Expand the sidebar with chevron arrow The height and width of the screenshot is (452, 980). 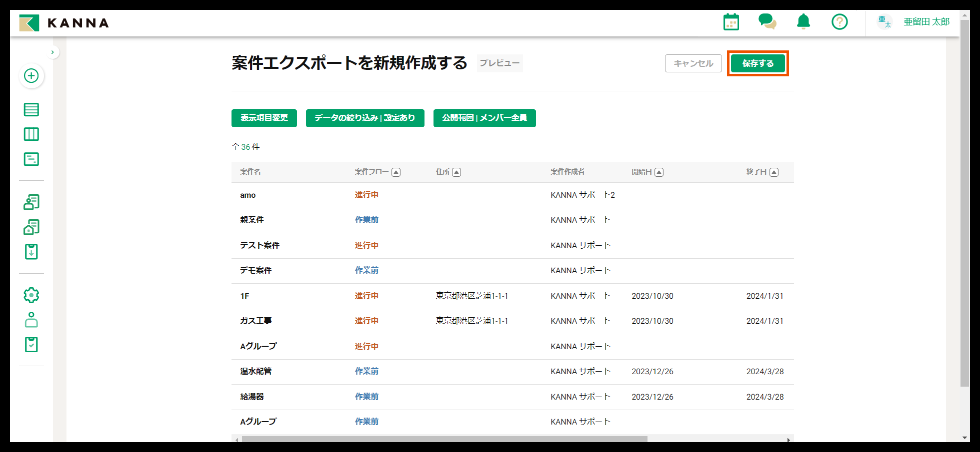point(52,52)
